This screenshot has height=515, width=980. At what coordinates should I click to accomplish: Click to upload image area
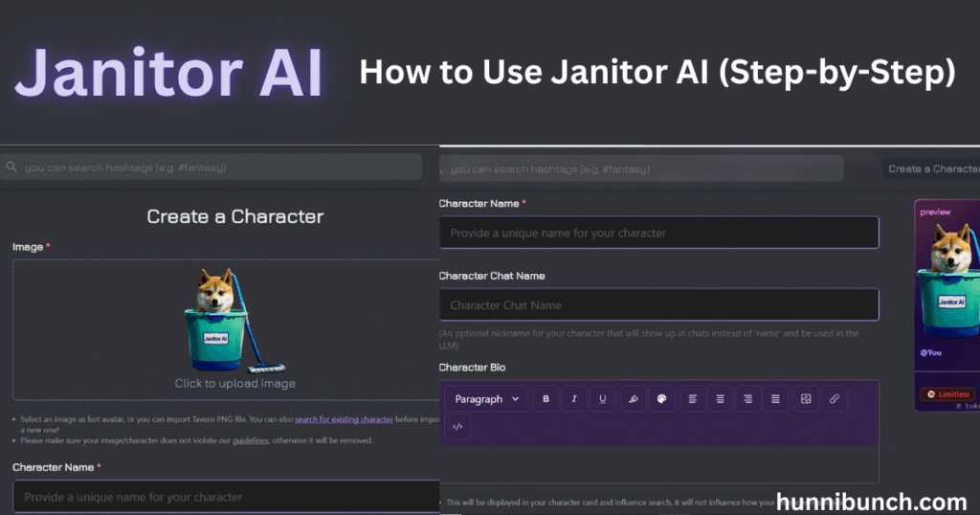[226, 330]
